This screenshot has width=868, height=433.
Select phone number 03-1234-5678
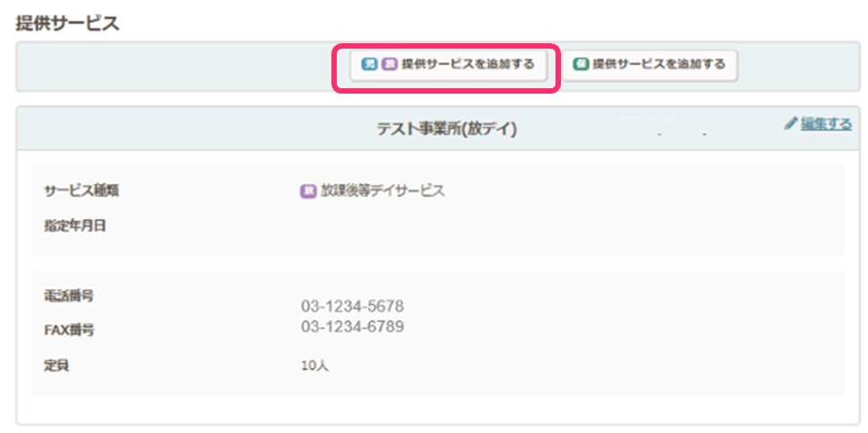tap(352, 307)
